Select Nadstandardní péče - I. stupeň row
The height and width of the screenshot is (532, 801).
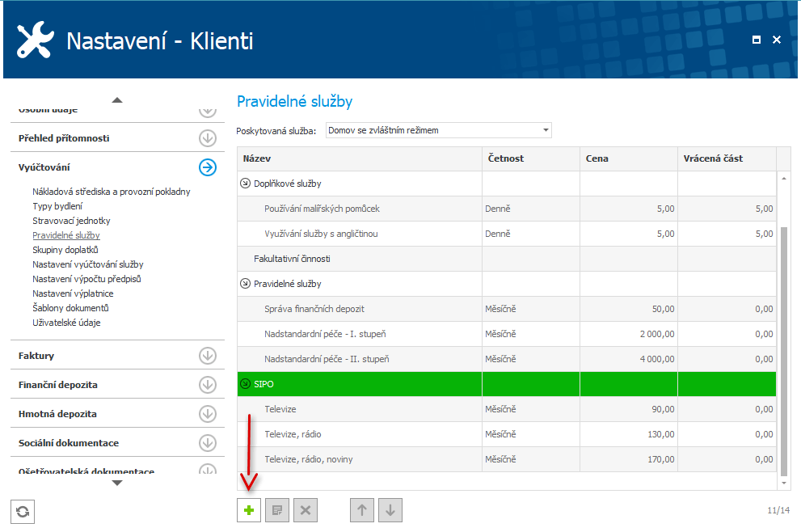pyautogui.click(x=507, y=334)
